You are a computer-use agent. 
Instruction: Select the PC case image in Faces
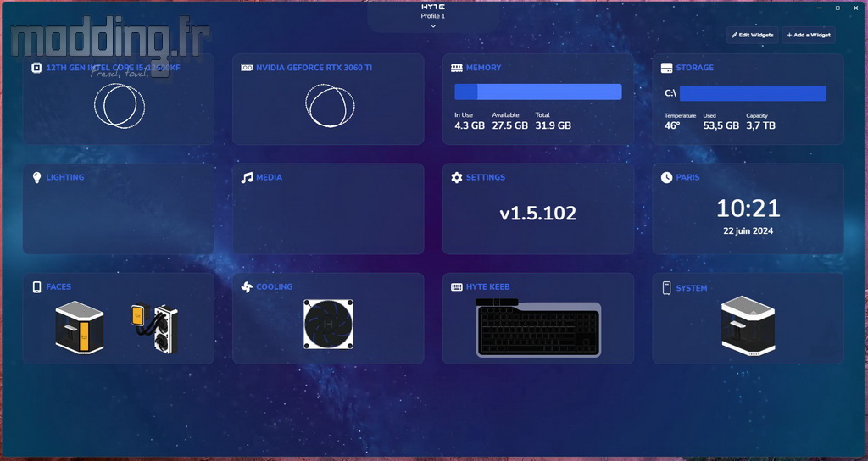coord(80,328)
